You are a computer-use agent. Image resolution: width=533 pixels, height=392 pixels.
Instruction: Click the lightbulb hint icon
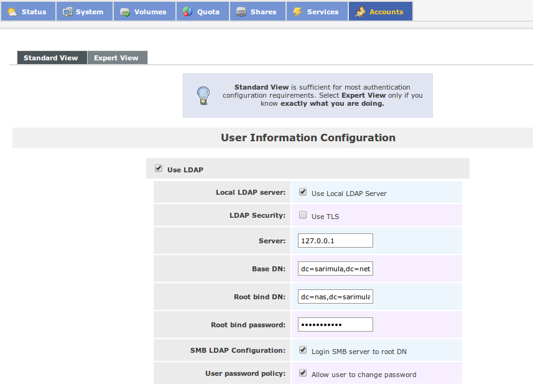[x=203, y=95]
